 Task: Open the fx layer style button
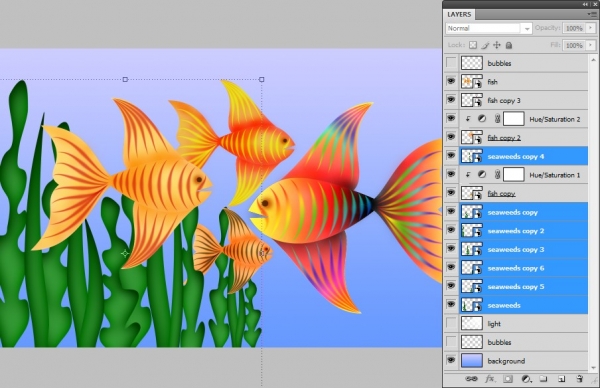489,379
